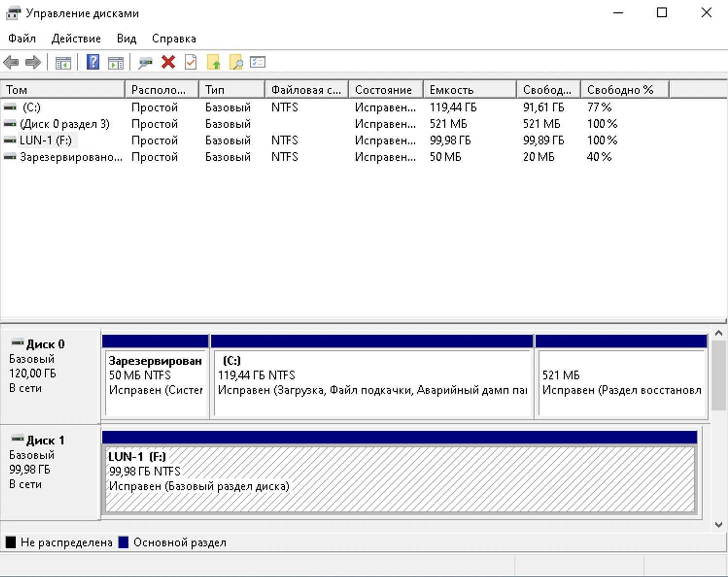Click the back arrow in toolbar
Image resolution: width=728 pixels, height=577 pixels.
(x=11, y=62)
